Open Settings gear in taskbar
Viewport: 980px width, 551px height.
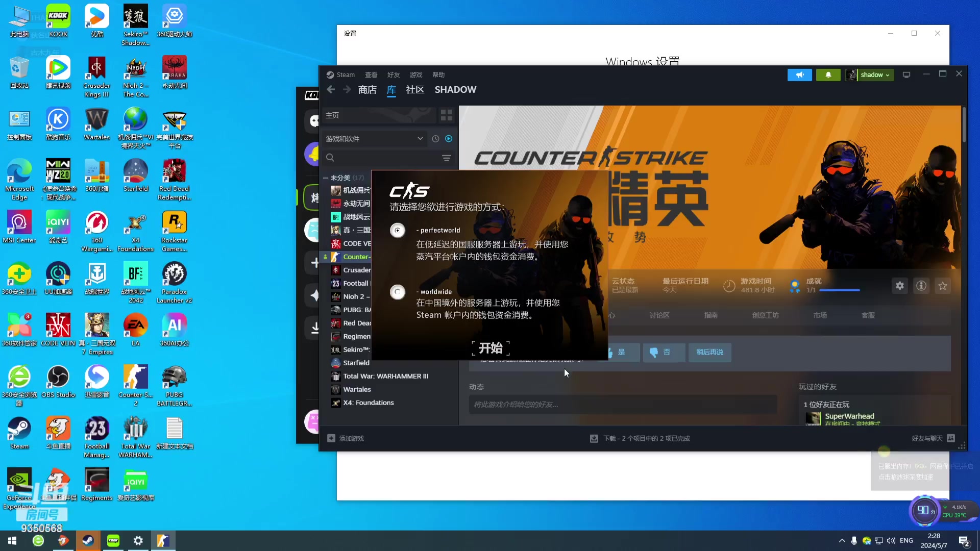point(138,541)
